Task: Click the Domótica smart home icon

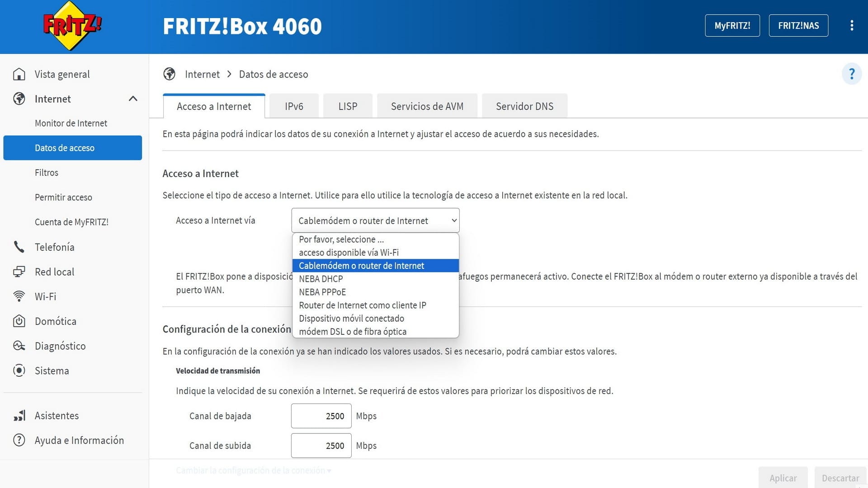Action: tap(19, 321)
